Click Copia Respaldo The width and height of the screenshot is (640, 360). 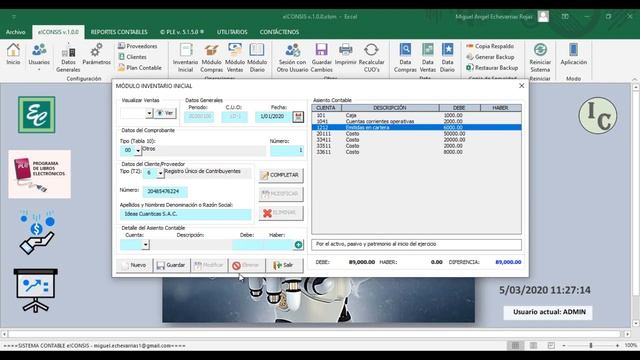point(490,46)
